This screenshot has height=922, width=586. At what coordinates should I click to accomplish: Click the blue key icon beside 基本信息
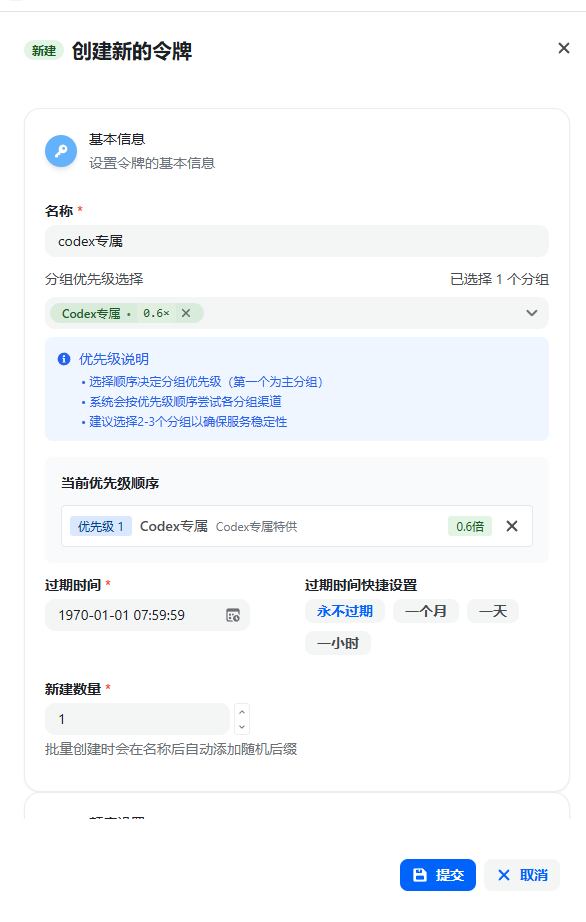pos(61,151)
